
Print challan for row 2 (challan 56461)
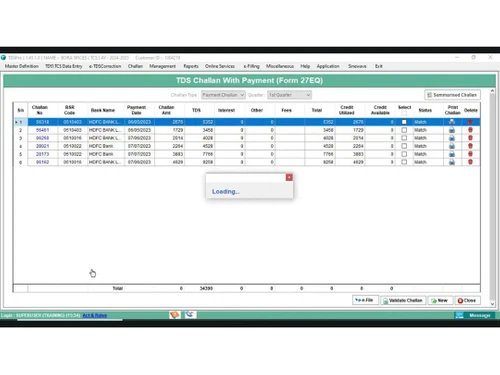(452, 130)
